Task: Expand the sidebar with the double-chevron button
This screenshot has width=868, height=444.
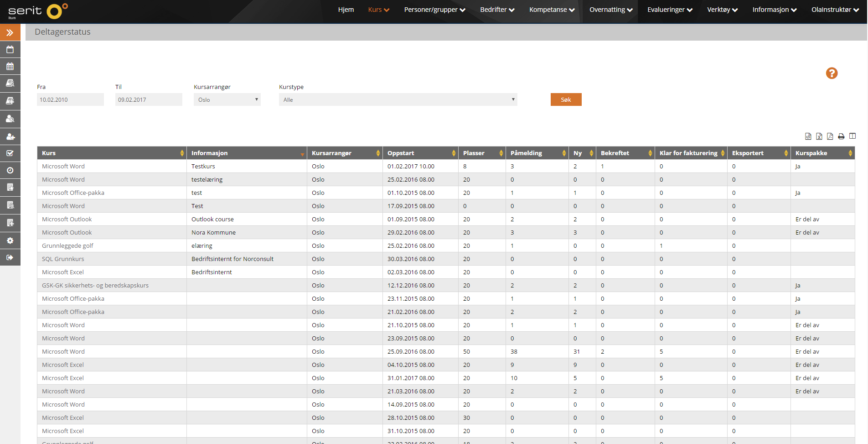Action: click(x=10, y=32)
